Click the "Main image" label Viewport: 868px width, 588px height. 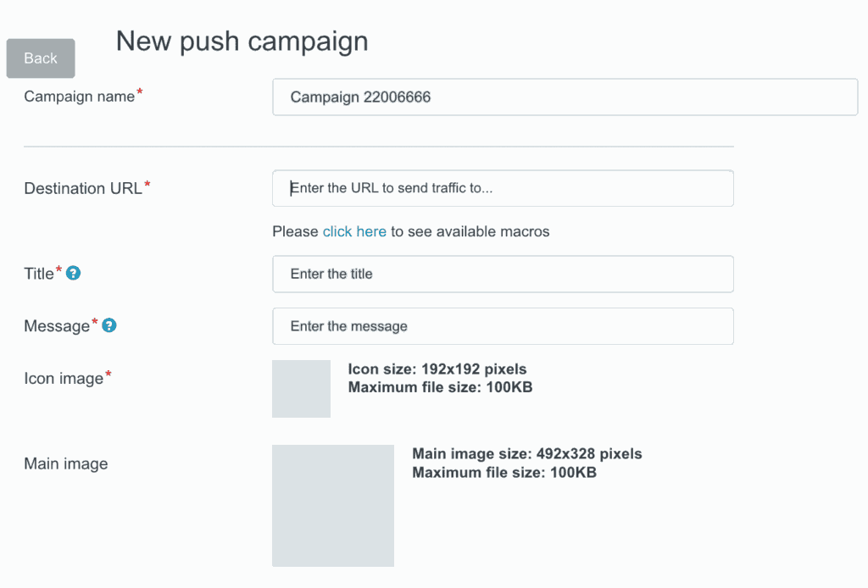[66, 463]
